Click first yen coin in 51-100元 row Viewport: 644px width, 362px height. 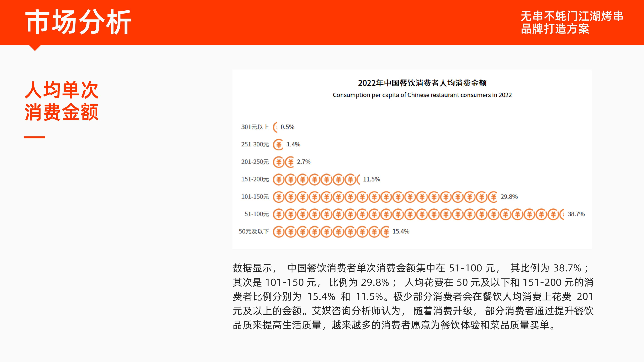279,214
